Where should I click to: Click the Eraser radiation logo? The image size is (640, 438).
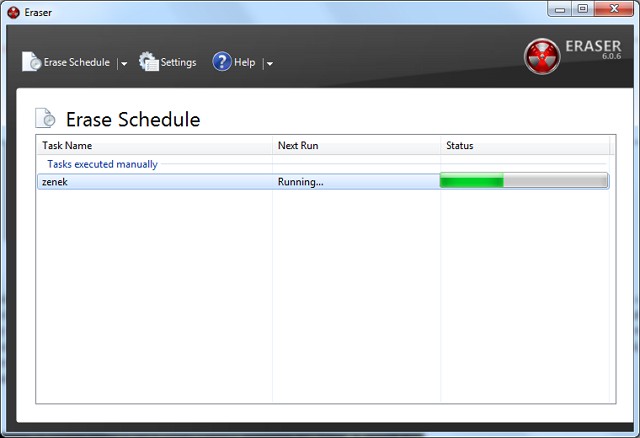point(542,56)
